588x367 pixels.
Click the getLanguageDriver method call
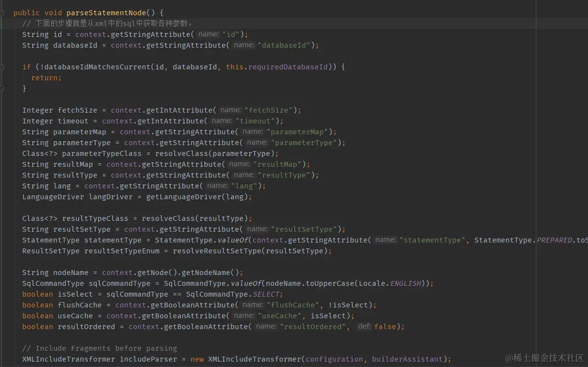pos(184,197)
